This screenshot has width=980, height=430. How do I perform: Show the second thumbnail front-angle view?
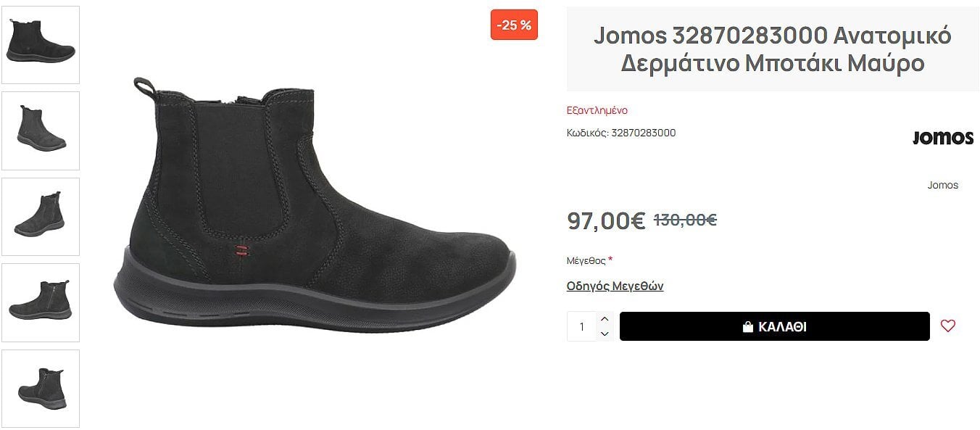coord(41,131)
